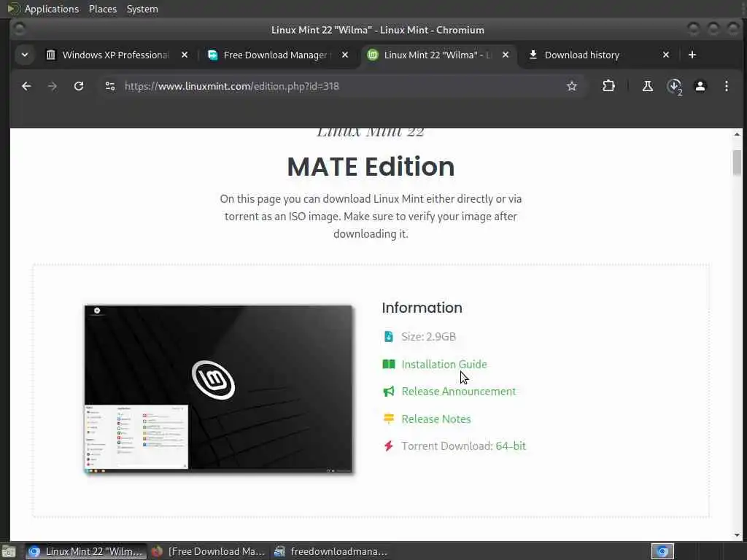This screenshot has width=747, height=560.
Task: Click the Release Notes sign icon
Action: point(389,419)
